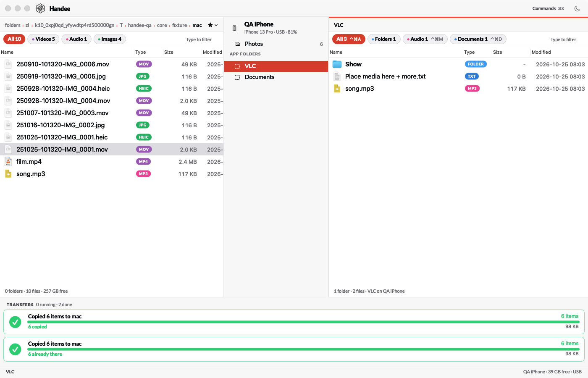The height and width of the screenshot is (378, 588).
Task: Click the first transfer's green checkmark icon
Action: 15,322
